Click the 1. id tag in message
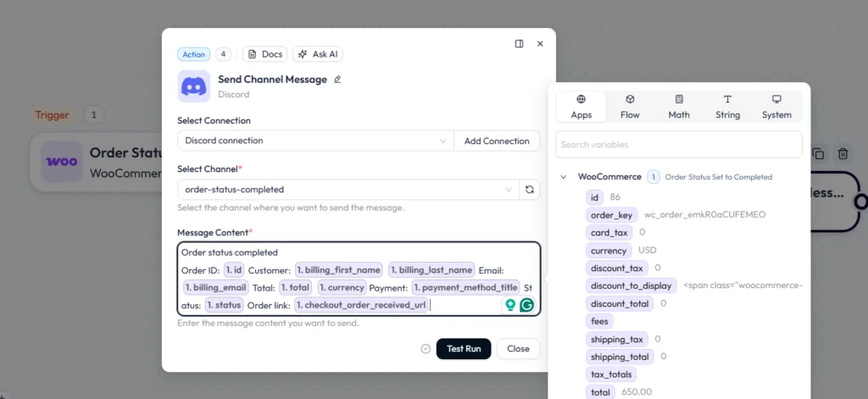 pos(234,270)
